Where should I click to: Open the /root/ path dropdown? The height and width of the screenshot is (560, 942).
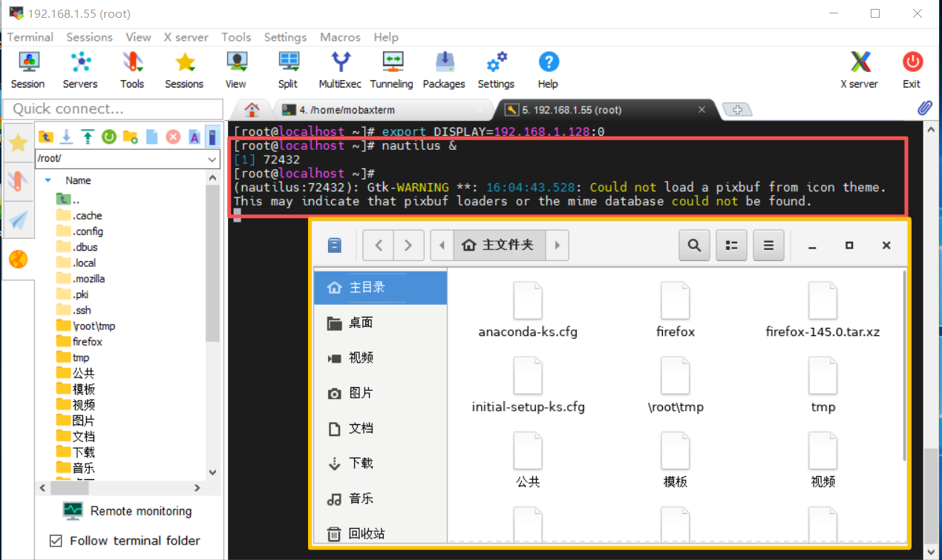pyautogui.click(x=212, y=159)
